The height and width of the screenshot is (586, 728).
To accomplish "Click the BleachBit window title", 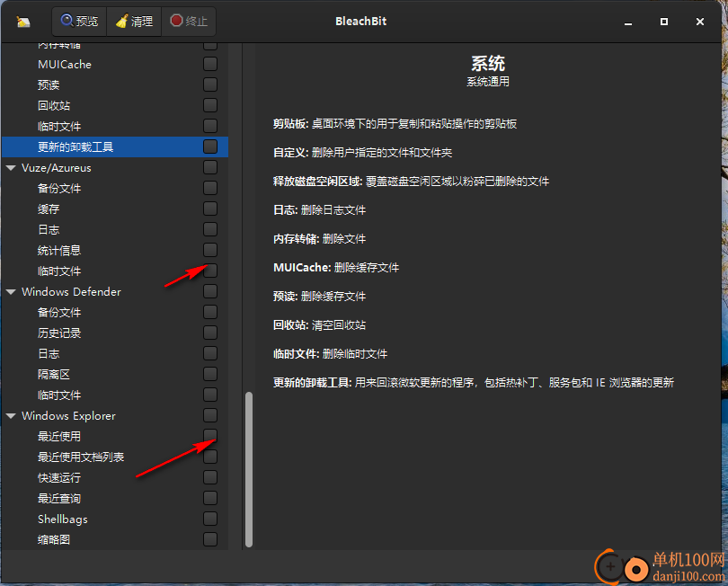I will 360,22.
